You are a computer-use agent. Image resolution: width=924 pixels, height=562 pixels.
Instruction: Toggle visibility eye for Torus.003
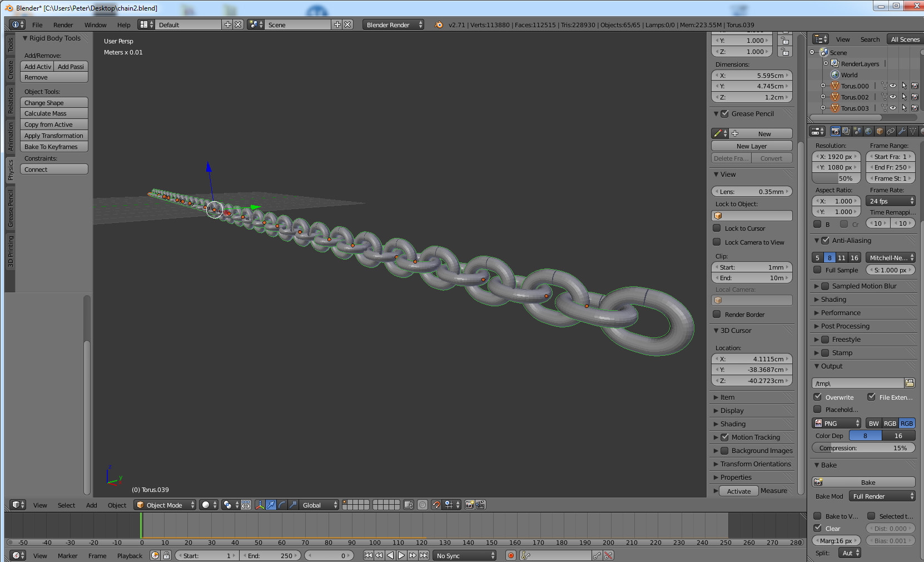pyautogui.click(x=893, y=108)
